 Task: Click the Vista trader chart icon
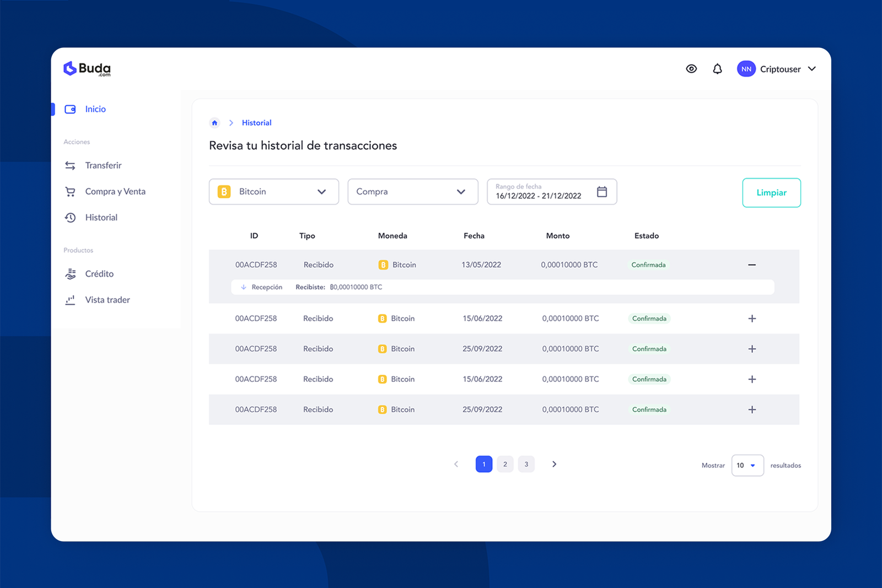point(70,300)
